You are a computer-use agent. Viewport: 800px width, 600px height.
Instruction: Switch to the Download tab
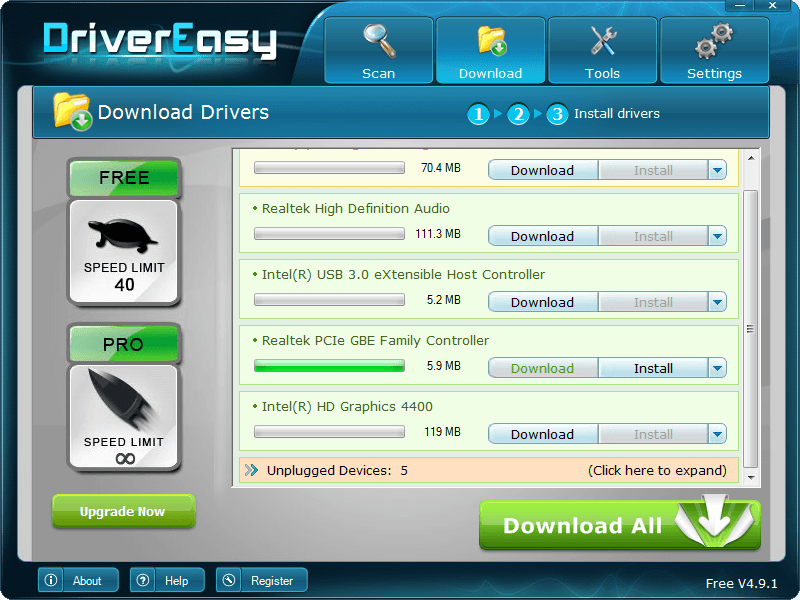[490, 50]
